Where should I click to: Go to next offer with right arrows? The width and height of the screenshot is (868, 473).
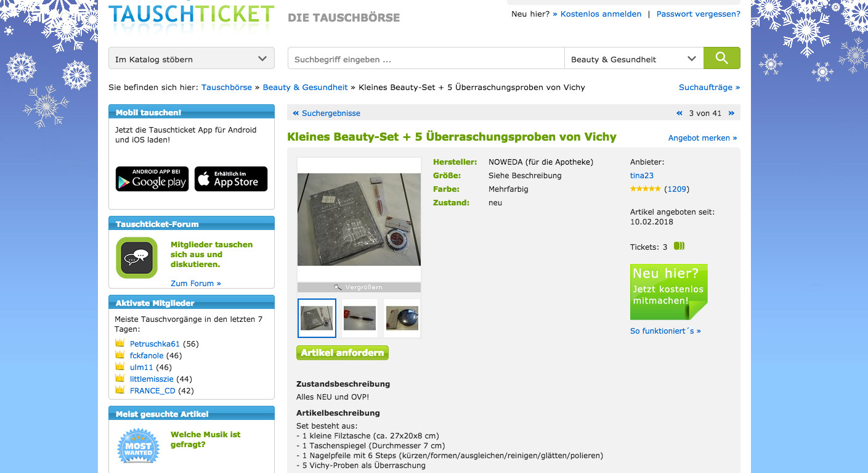(731, 113)
